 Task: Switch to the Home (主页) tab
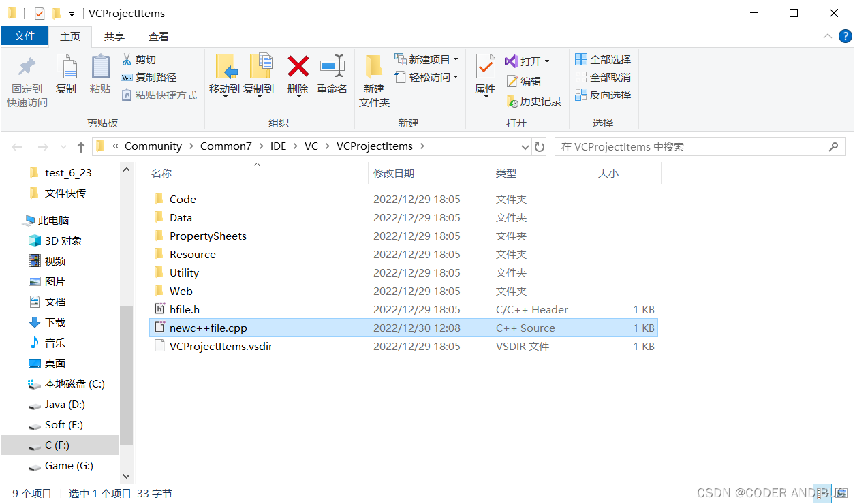click(x=70, y=36)
